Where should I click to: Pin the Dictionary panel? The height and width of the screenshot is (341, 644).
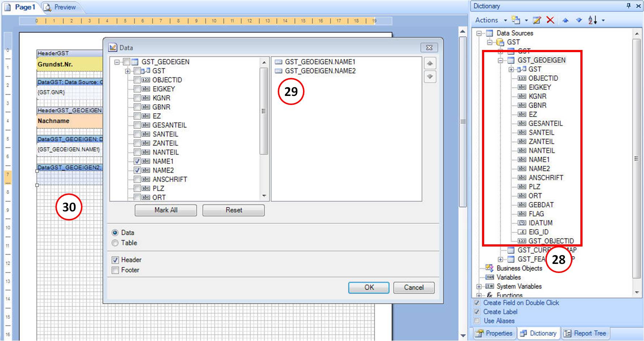[628, 6]
